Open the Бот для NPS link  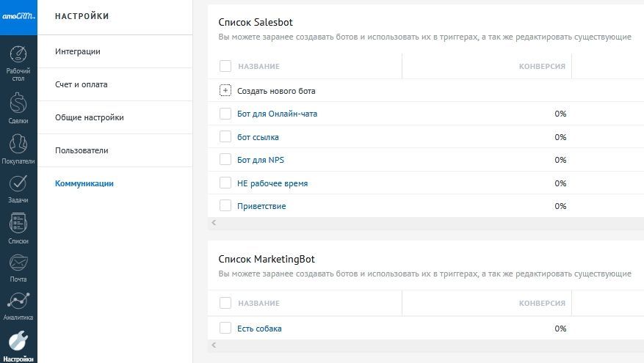pyautogui.click(x=260, y=160)
